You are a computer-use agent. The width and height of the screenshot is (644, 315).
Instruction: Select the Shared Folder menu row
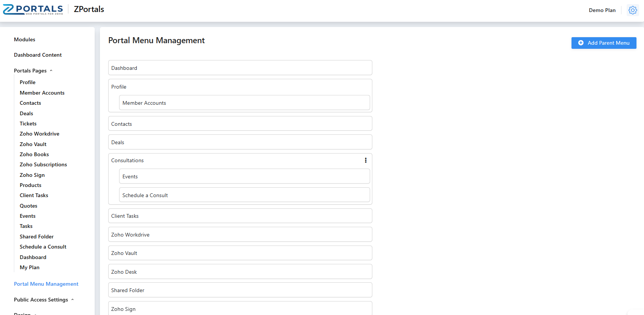(240, 290)
